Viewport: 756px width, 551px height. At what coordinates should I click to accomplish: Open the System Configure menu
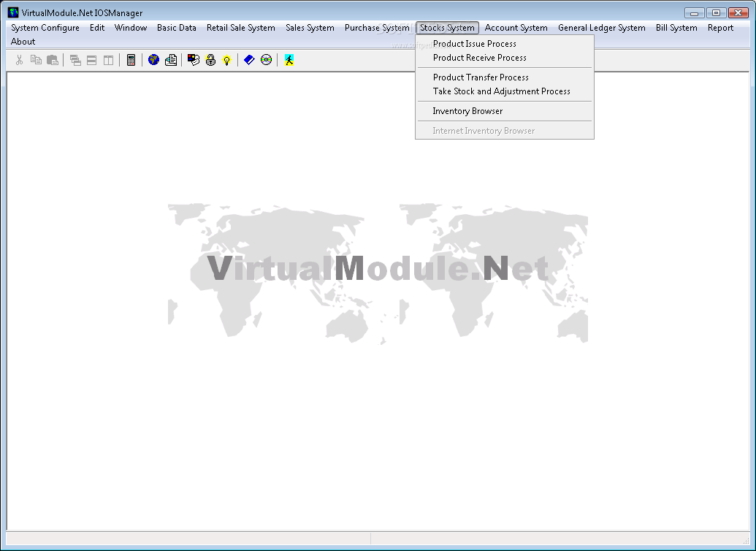click(x=45, y=28)
